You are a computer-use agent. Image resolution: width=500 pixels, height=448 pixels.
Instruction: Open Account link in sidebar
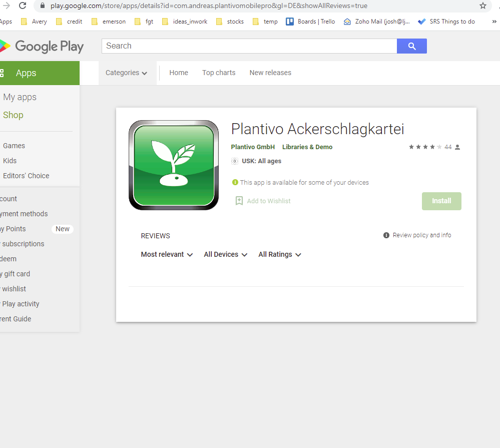click(x=9, y=199)
